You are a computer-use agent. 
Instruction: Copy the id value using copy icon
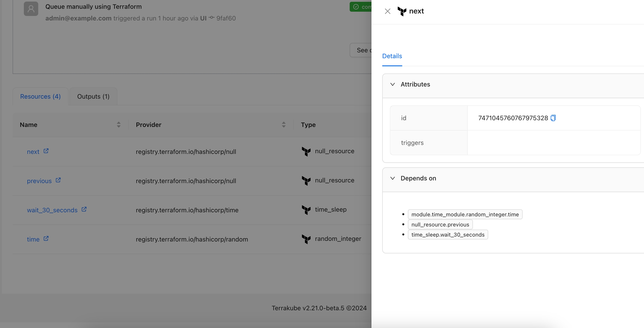pyautogui.click(x=553, y=118)
